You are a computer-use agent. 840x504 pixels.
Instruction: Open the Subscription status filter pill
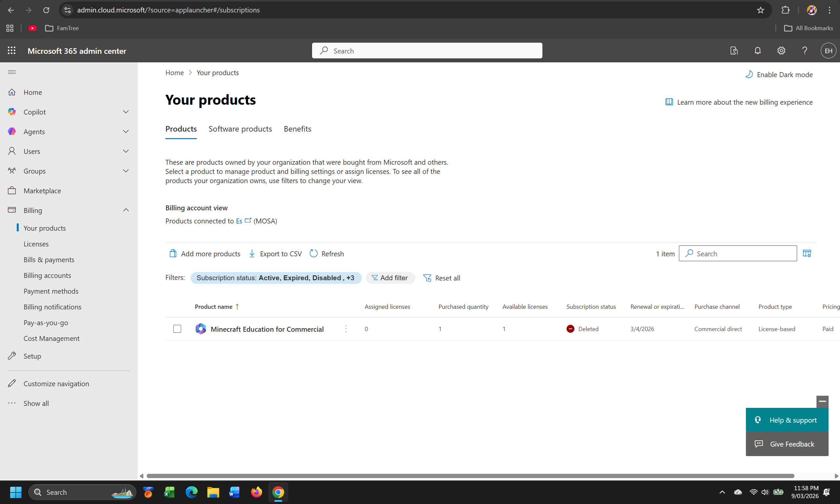point(276,278)
